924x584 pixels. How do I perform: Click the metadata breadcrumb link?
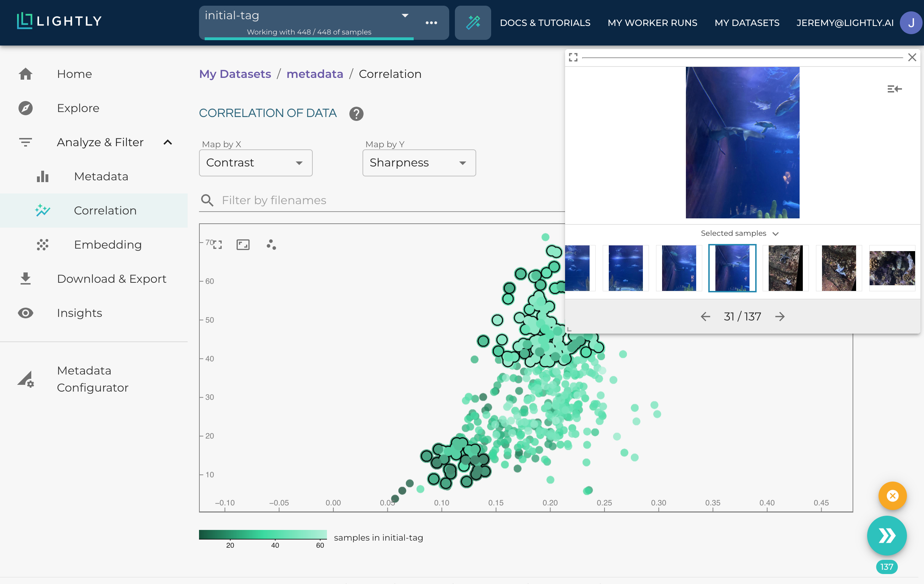coord(315,74)
